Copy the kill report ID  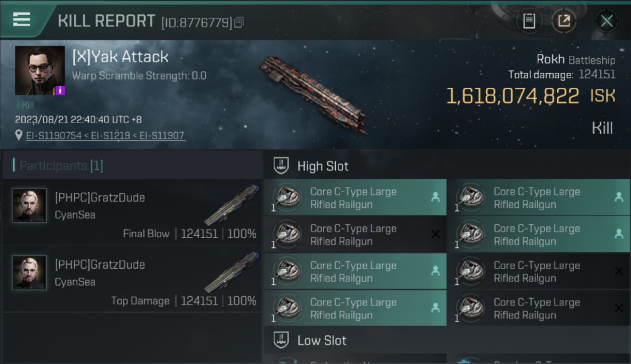click(238, 22)
